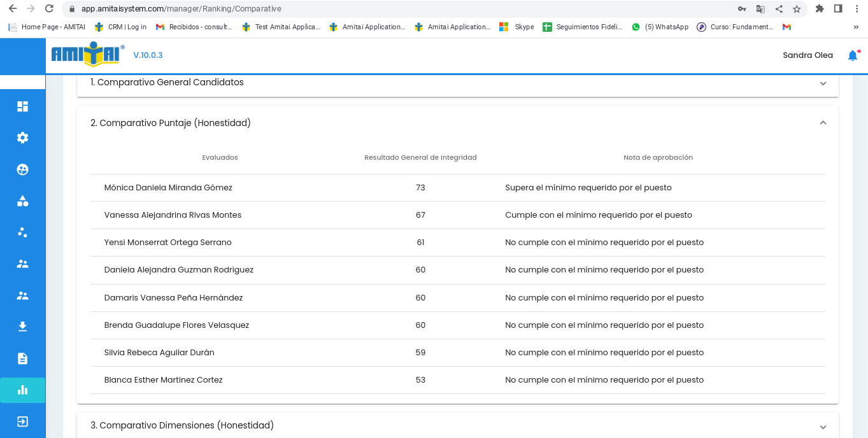868x438 pixels.
Task: Open the shapes icon in sidebar
Action: (22, 201)
